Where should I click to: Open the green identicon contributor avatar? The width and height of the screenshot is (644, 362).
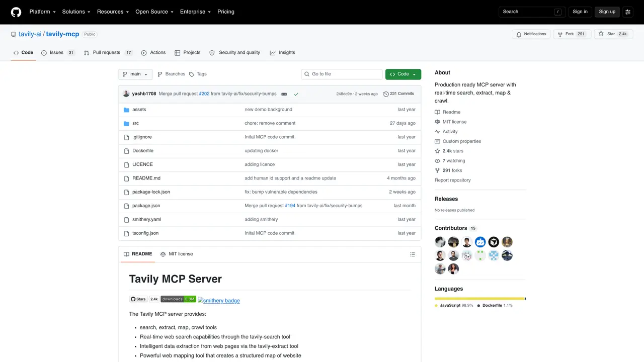[x=480, y=255]
